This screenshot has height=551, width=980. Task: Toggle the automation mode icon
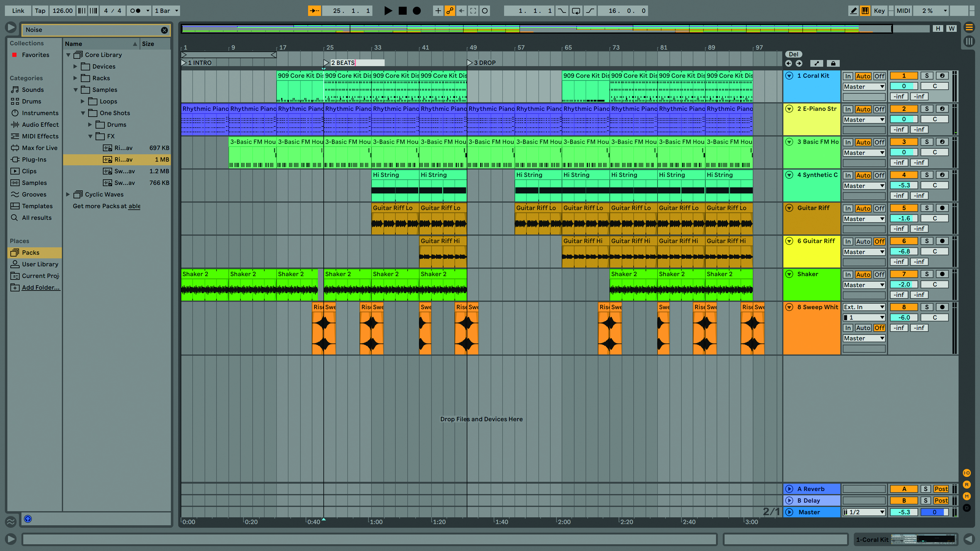click(816, 63)
